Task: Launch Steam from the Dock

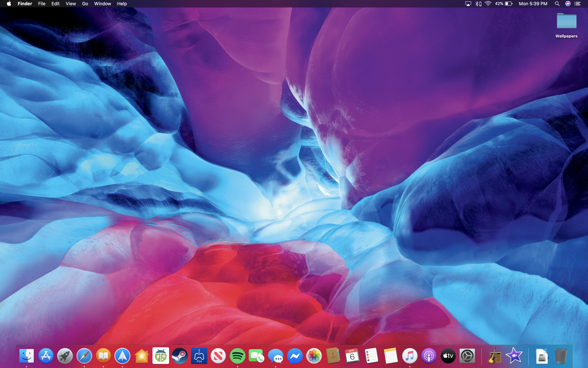Action: (x=180, y=356)
